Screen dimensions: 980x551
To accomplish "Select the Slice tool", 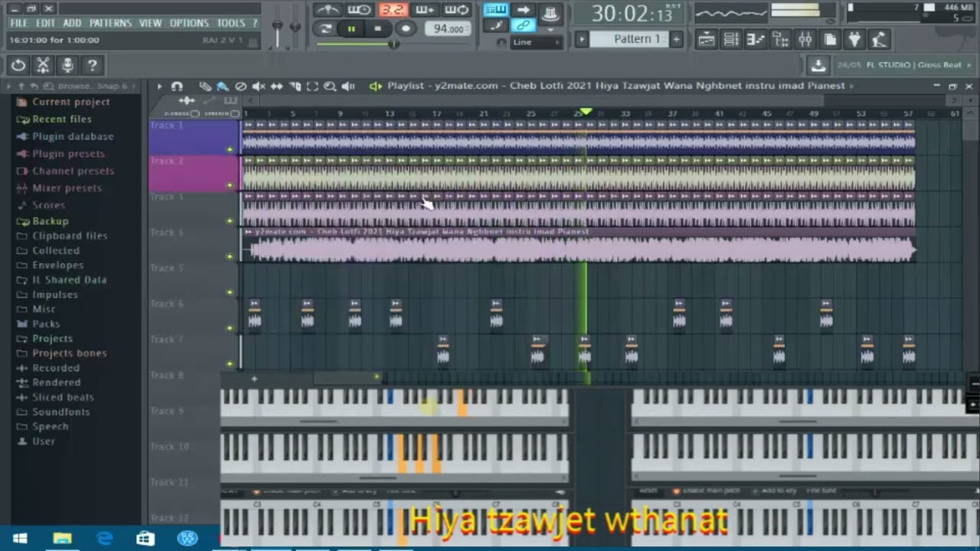I will [295, 86].
